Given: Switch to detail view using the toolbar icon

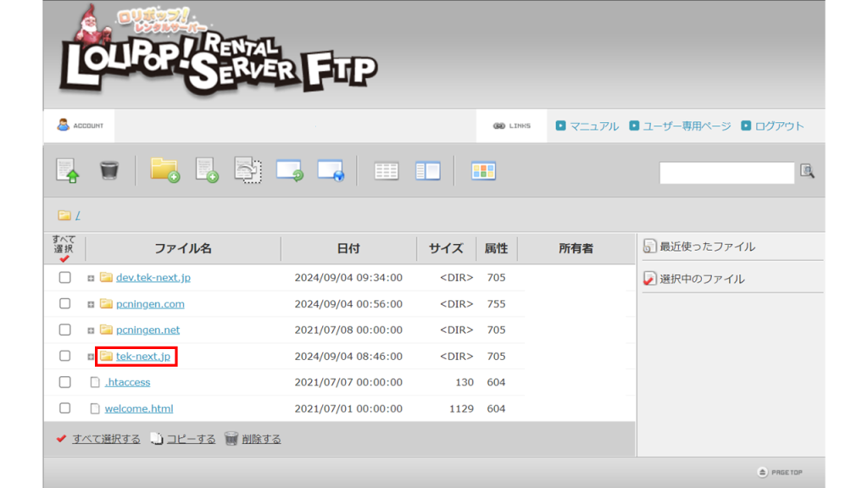Looking at the screenshot, I should click(x=428, y=169).
